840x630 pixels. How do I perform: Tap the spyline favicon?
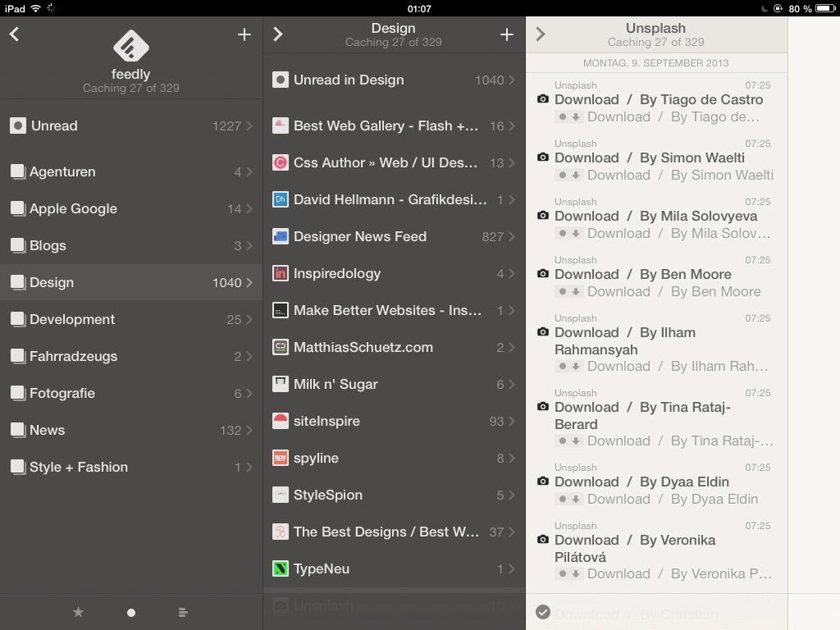(281, 458)
